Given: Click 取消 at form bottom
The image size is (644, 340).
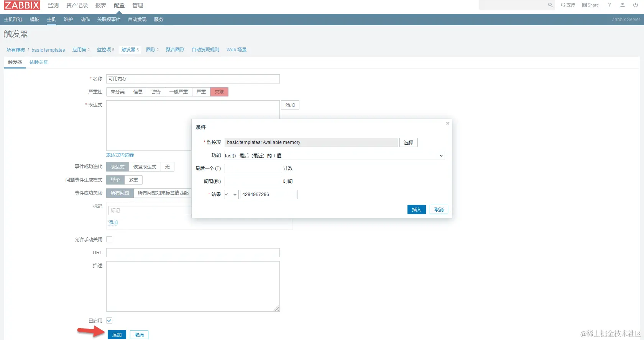Looking at the screenshot, I should click(x=139, y=335).
